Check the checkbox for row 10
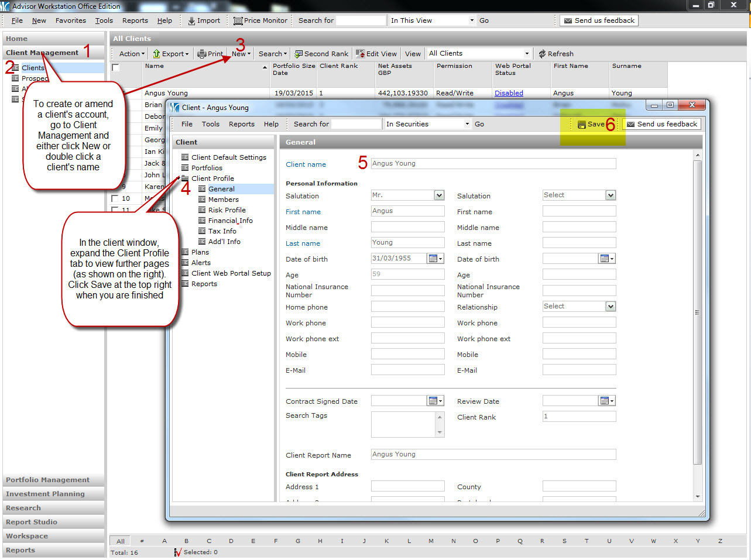751x560 pixels. [115, 198]
